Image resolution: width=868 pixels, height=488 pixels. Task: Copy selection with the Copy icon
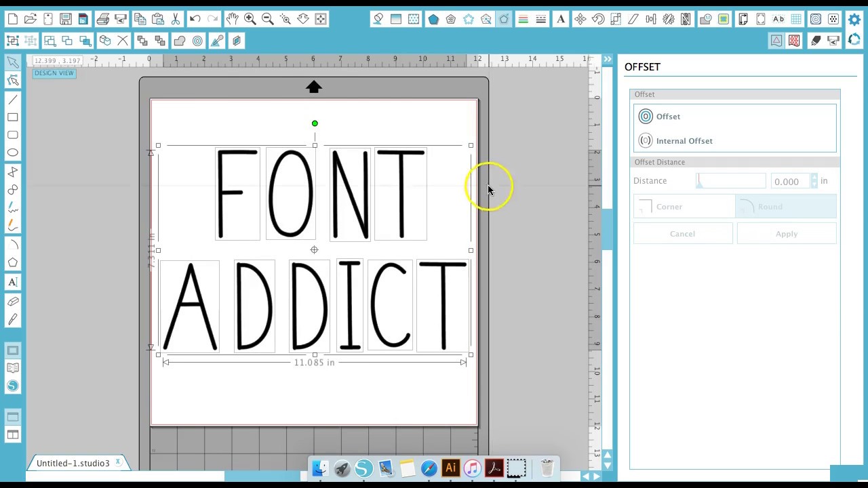point(140,19)
